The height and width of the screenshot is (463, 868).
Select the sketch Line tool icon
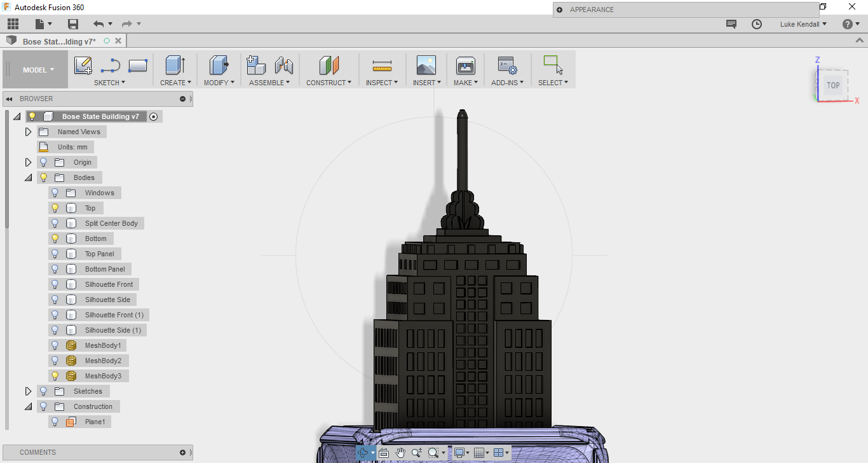click(x=111, y=65)
